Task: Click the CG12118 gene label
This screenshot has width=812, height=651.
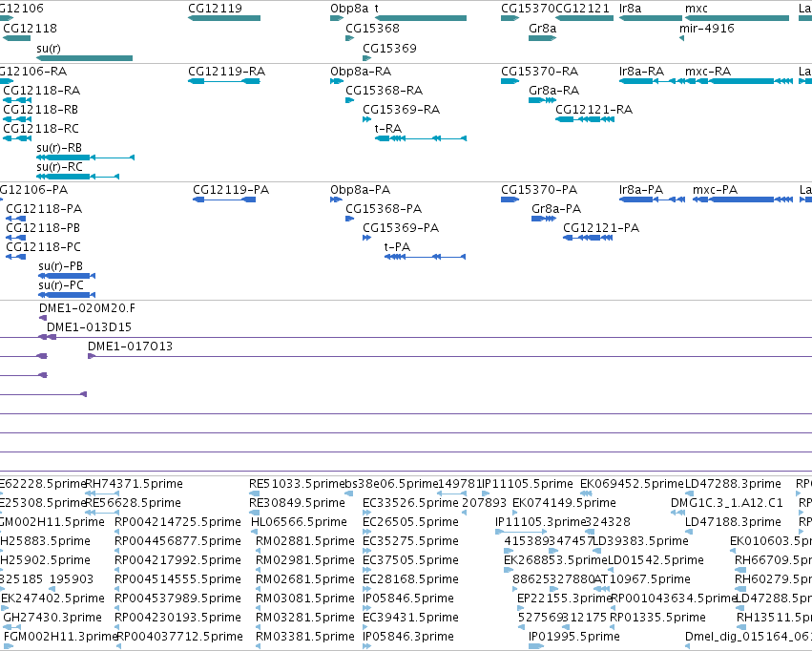Action: pyautogui.click(x=30, y=29)
